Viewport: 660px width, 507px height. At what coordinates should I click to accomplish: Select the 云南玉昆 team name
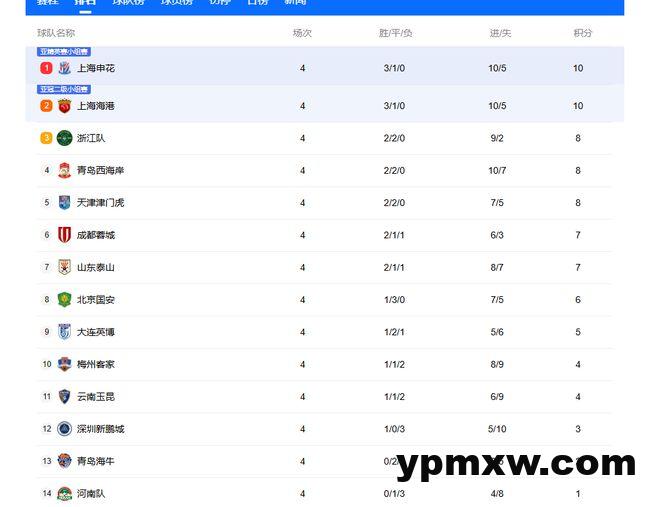click(96, 397)
